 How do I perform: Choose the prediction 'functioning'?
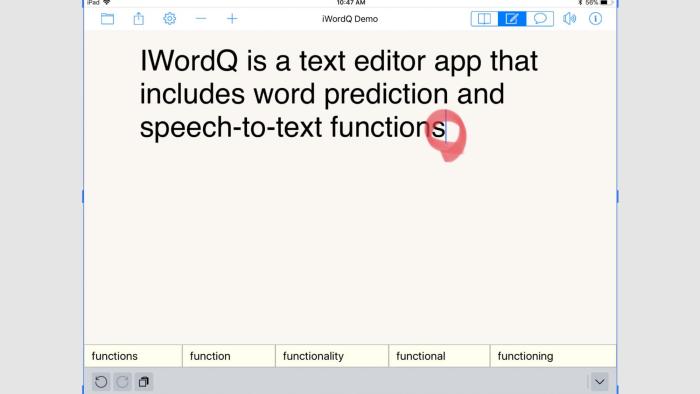[553, 356]
